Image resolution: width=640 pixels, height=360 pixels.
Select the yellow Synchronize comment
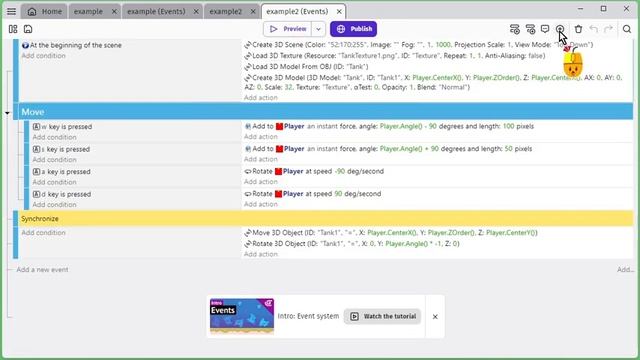click(x=326, y=219)
